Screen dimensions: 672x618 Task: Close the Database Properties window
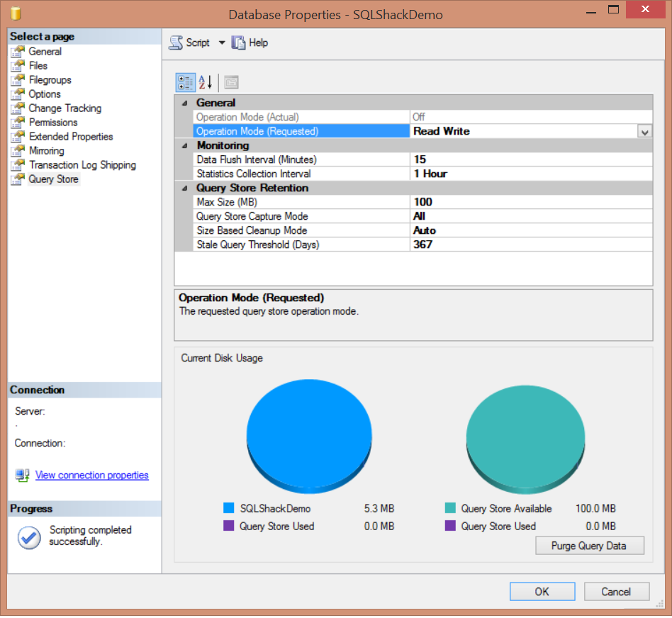(646, 9)
